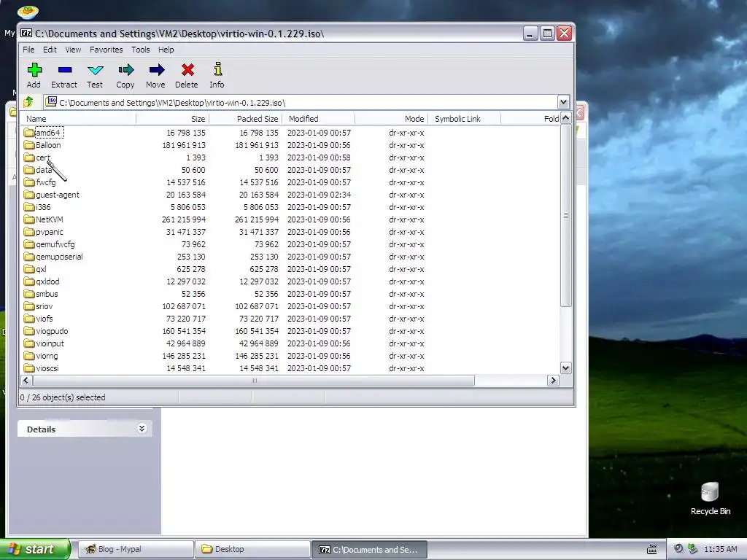The width and height of the screenshot is (747, 560).
Task: Select the guest-agent folder icon
Action: tap(29, 194)
